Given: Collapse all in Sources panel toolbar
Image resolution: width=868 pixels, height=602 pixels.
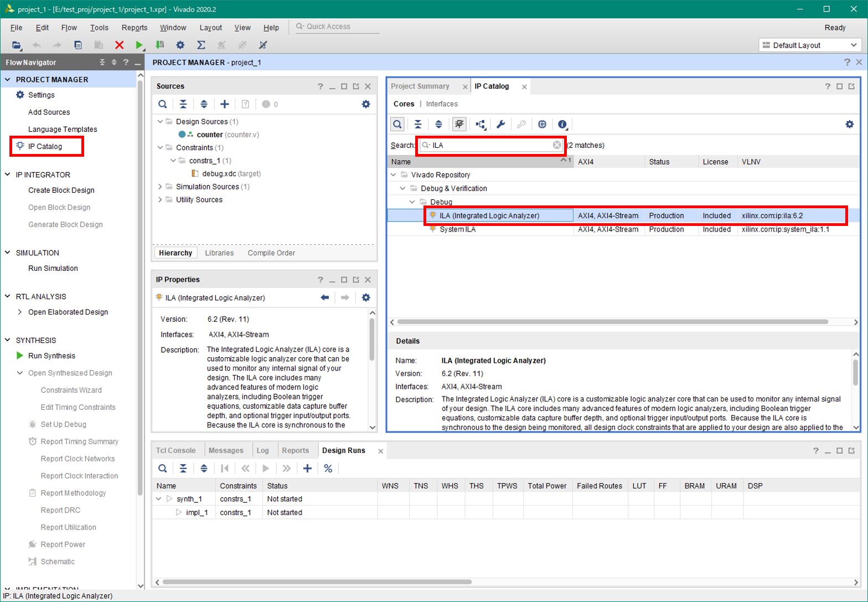Looking at the screenshot, I should click(x=183, y=104).
